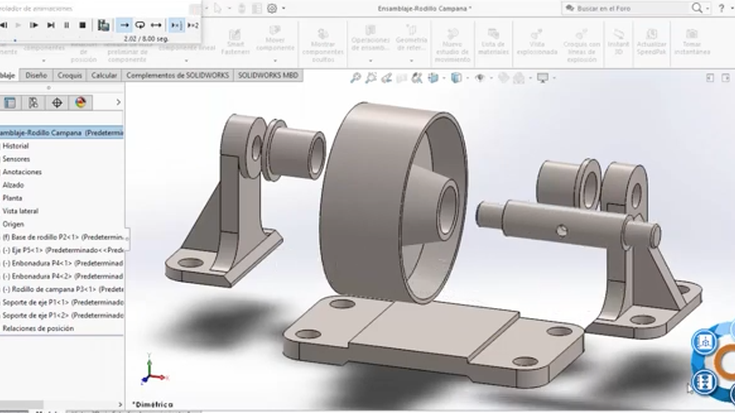Click the feature tree horizontal scrollbar
The image size is (735, 413).
(22, 405)
